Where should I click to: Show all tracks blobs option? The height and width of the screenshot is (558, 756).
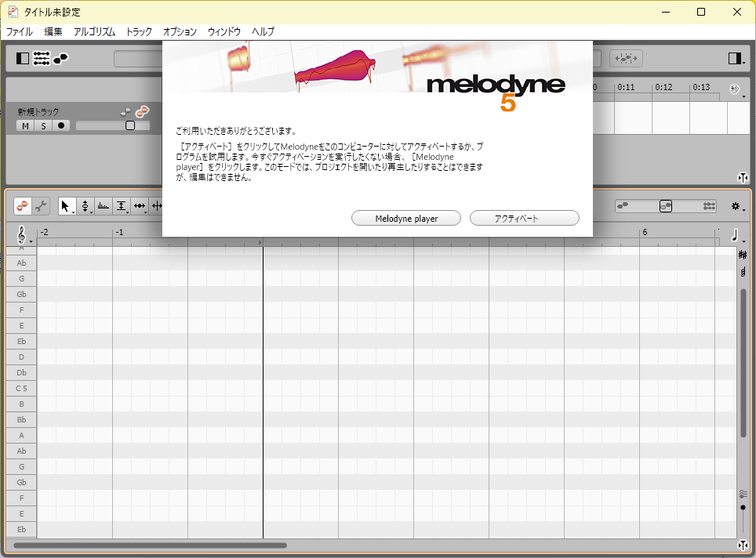pyautogui.click(x=709, y=206)
